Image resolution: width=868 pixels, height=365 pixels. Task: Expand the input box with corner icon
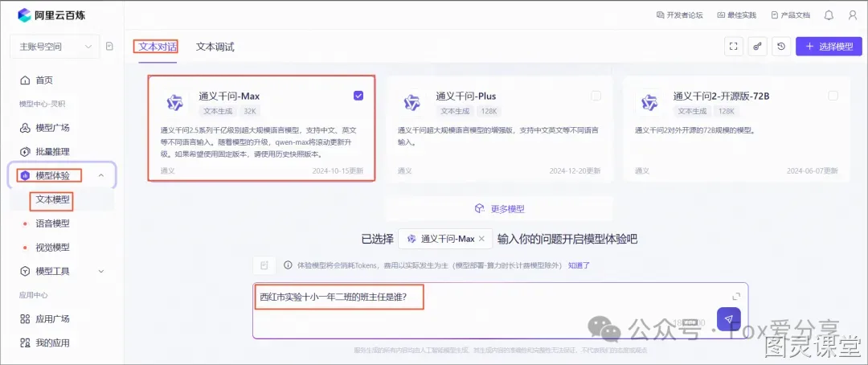[x=735, y=297]
